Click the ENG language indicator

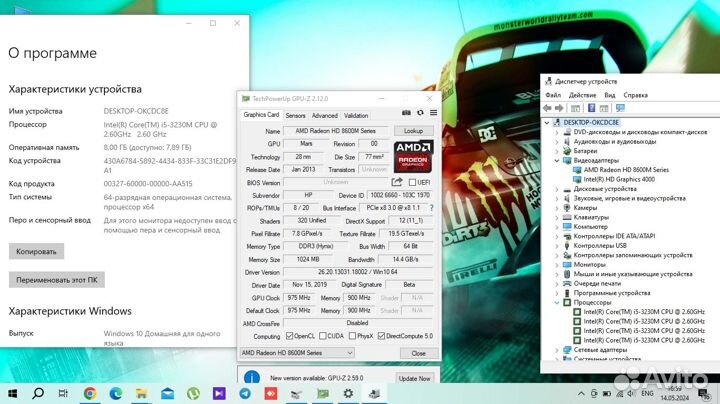647,393
